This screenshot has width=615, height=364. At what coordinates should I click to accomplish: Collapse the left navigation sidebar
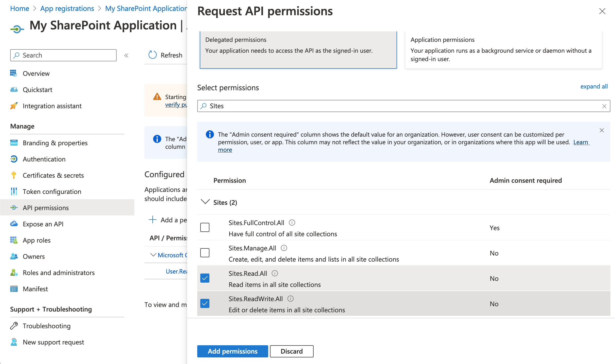click(126, 55)
